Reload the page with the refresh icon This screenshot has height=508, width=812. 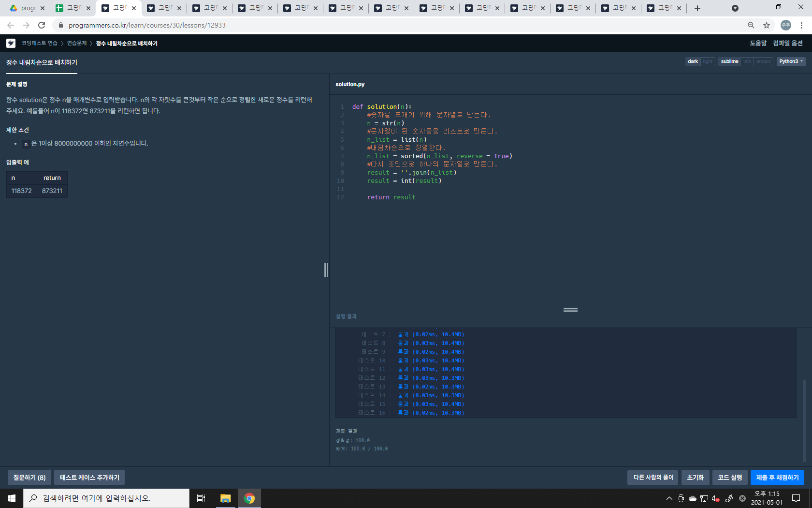click(x=42, y=25)
